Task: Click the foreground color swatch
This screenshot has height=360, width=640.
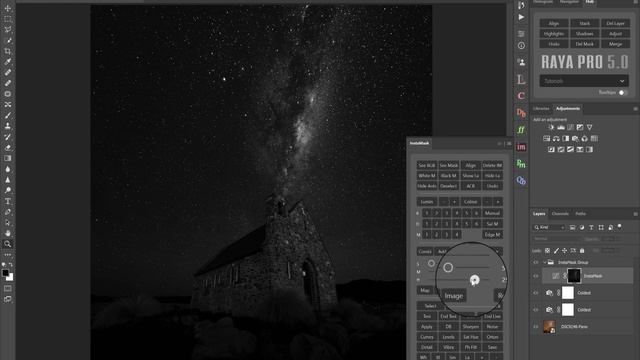Action: (x=5, y=273)
